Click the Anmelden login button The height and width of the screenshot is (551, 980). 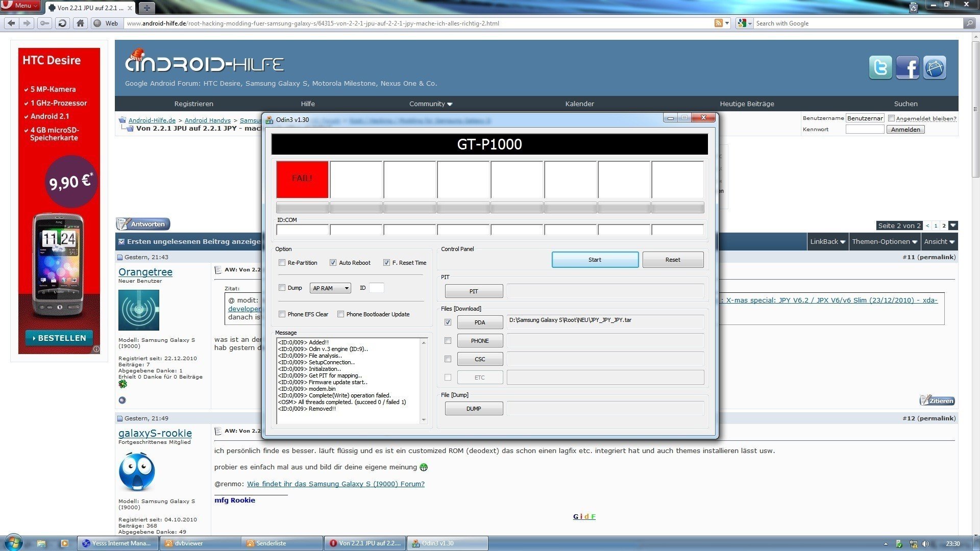tap(905, 130)
